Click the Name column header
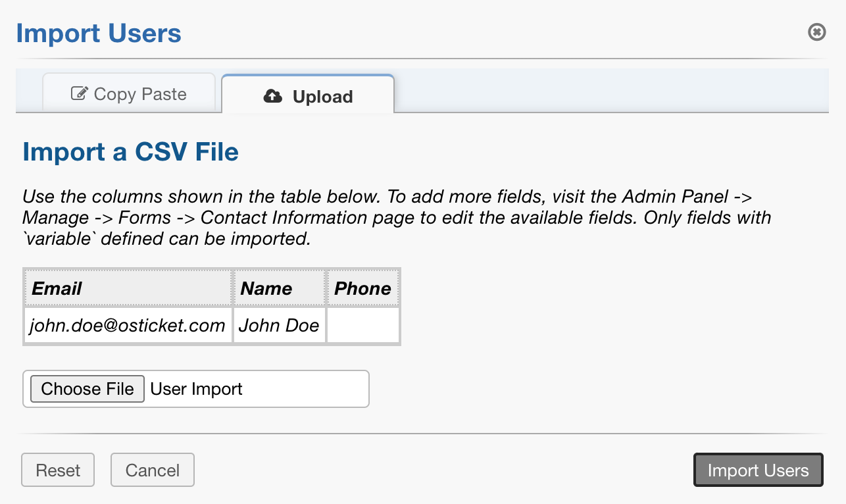 (279, 288)
